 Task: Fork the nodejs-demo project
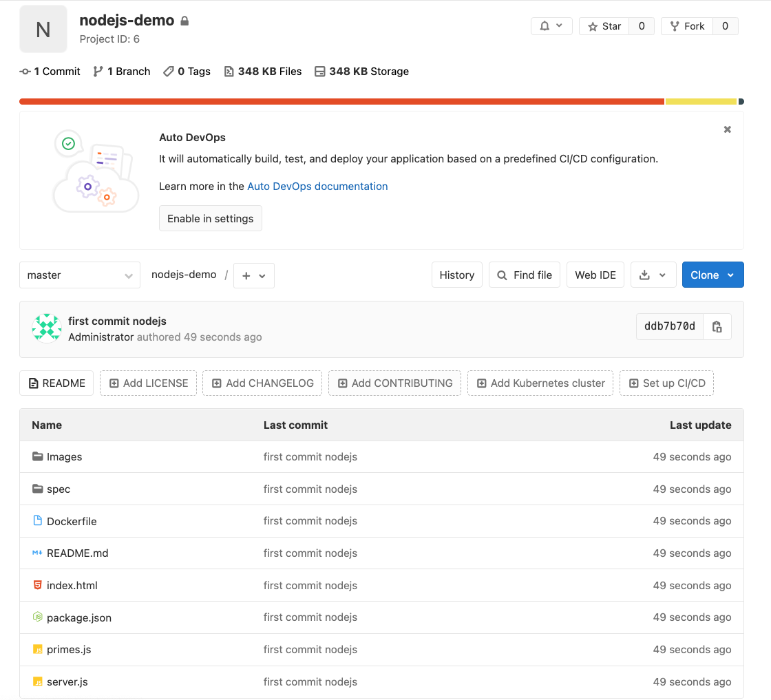pos(687,26)
